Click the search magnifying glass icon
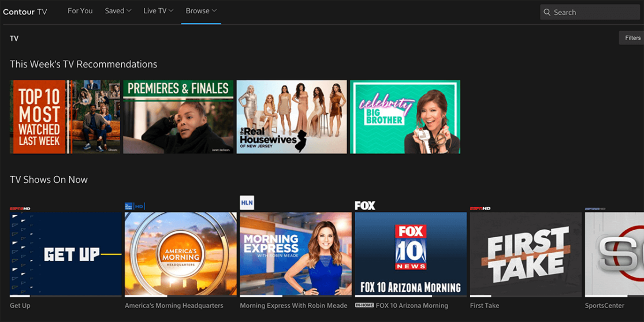 point(547,12)
